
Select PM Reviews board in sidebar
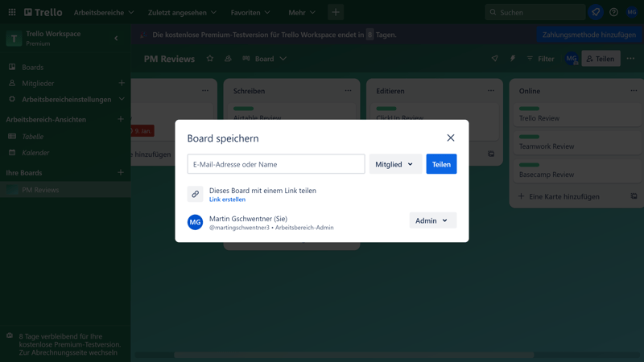click(x=65, y=190)
